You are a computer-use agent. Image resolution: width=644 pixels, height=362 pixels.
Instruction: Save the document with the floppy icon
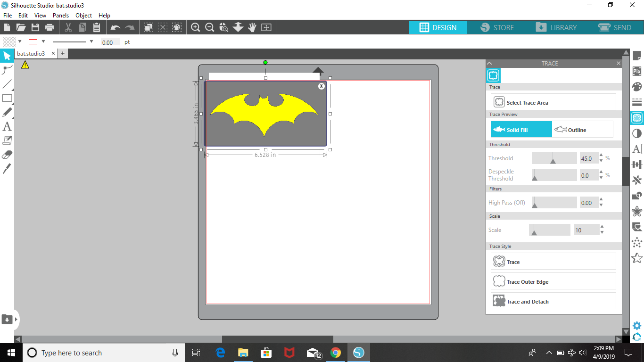[35, 27]
